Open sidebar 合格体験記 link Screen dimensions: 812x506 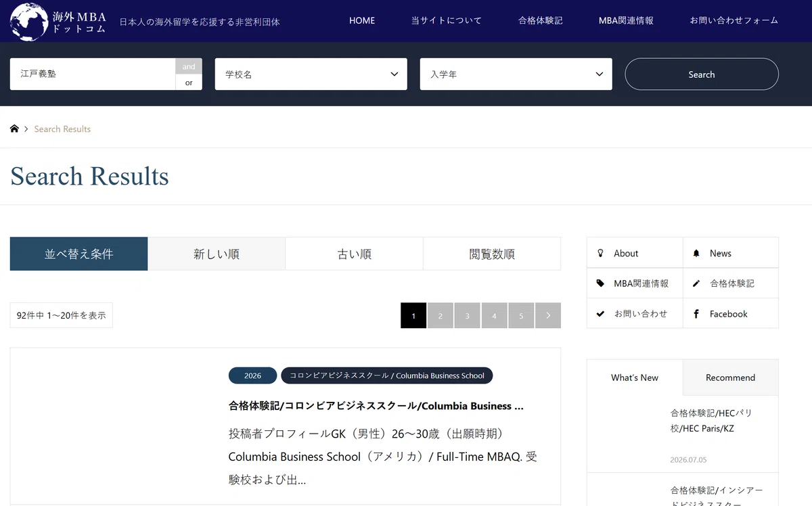coord(731,283)
